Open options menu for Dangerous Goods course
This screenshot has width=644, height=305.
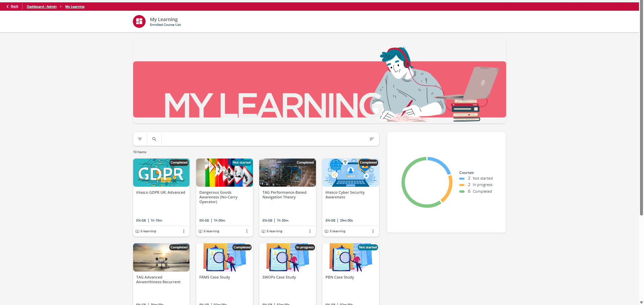(x=247, y=231)
